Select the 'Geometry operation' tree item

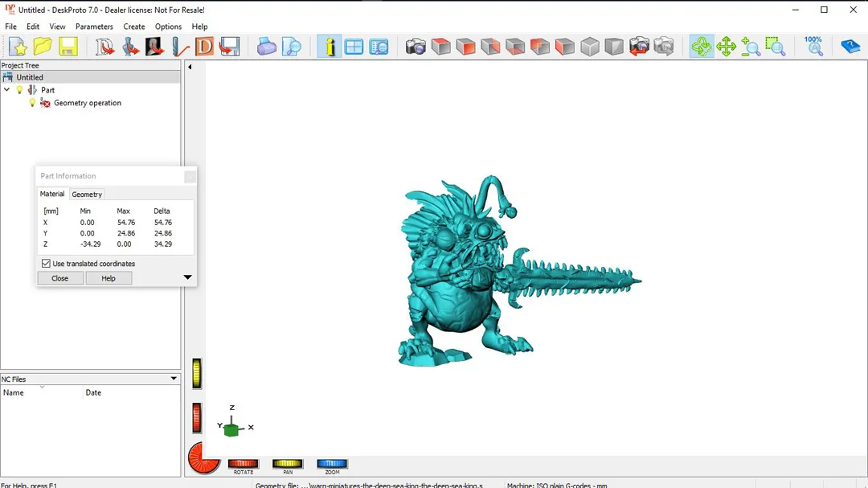88,103
